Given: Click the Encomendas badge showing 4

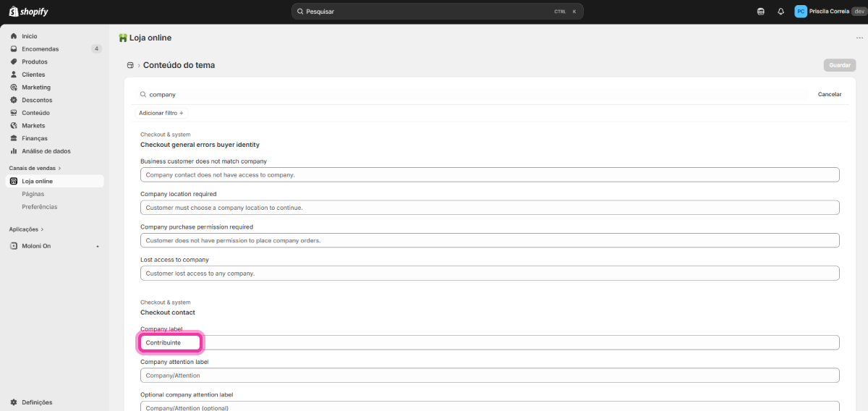Looking at the screenshot, I should [x=96, y=49].
